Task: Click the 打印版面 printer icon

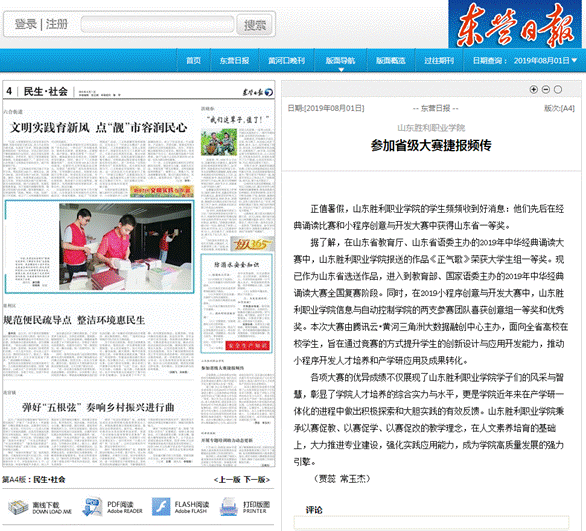Action: [229, 507]
